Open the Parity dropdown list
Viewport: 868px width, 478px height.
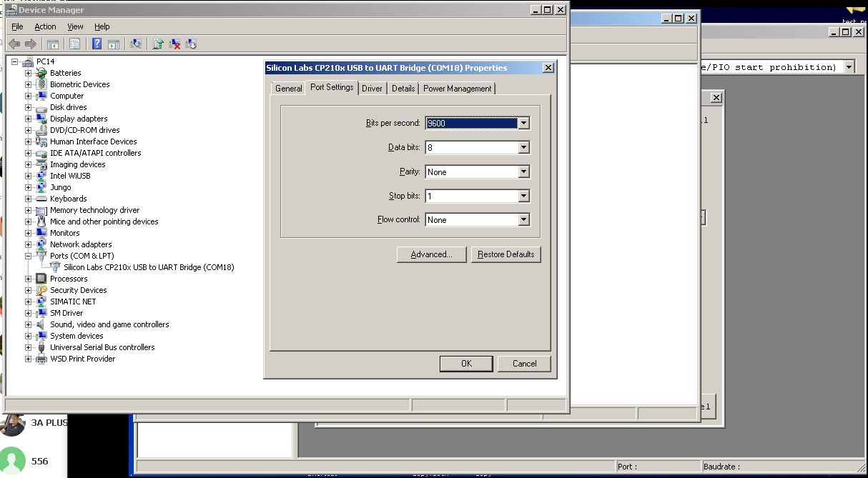pos(523,171)
